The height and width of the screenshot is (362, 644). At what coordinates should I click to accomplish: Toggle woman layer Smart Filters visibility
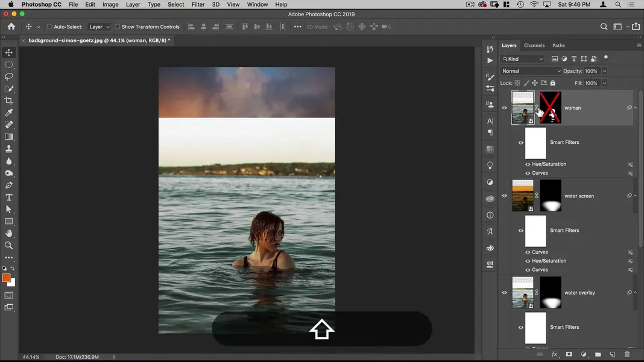coord(521,142)
